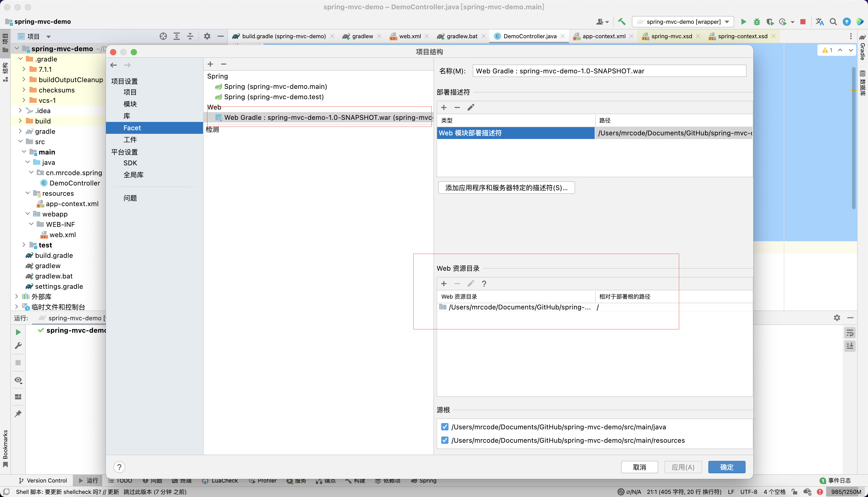868x497 pixels.
Task: Click Web resource directory help question mark
Action: tap(484, 284)
